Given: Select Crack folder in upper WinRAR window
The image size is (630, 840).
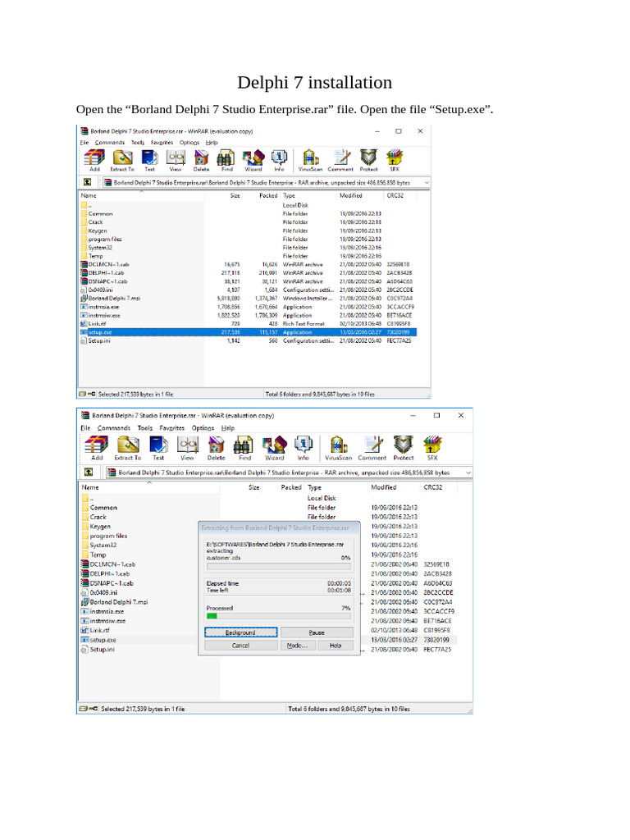Looking at the screenshot, I should pos(95,221).
